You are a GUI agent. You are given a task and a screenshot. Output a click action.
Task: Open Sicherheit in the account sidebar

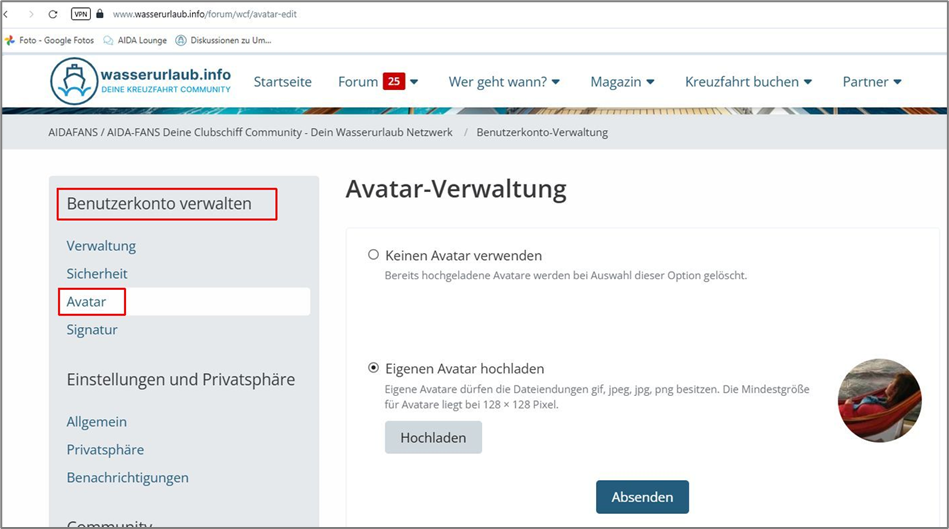[x=97, y=273]
